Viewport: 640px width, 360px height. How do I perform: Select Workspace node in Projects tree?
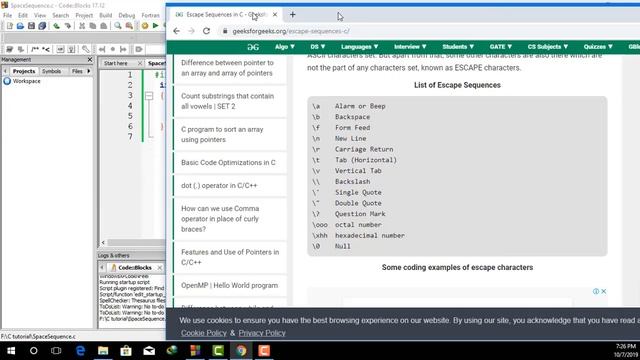coord(22,81)
